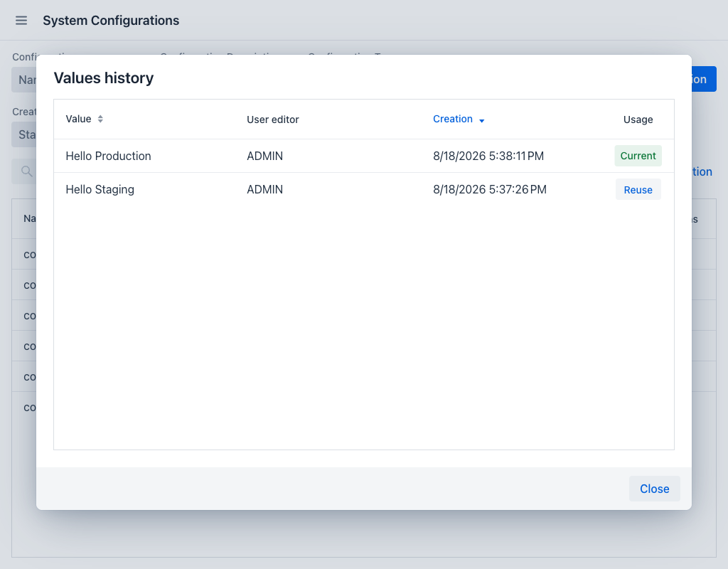This screenshot has height=569, width=728.
Task: Toggle Creation column sort arrow
Action: tap(481, 121)
